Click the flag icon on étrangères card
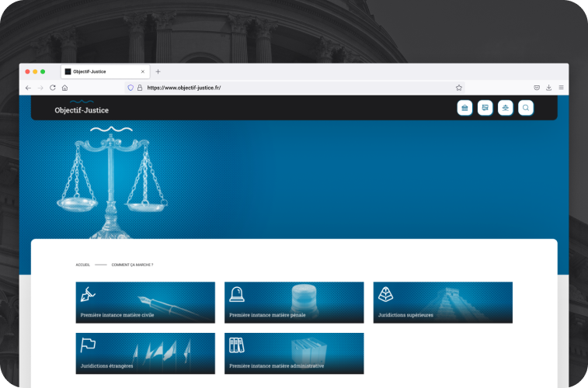 pyautogui.click(x=88, y=345)
